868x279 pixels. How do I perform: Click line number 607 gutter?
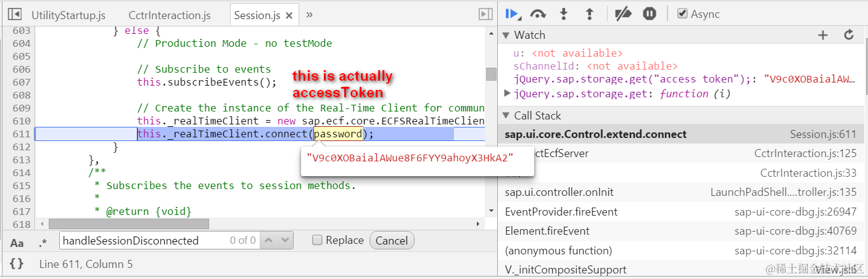21,82
